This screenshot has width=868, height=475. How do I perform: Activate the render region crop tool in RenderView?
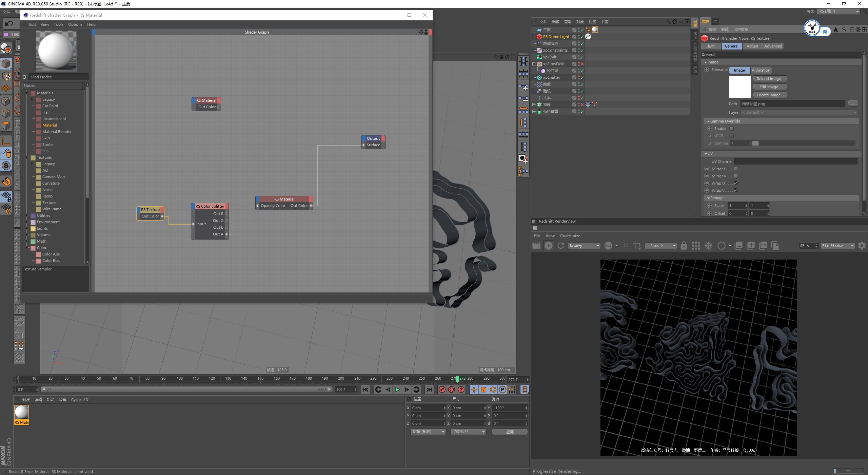(637, 245)
